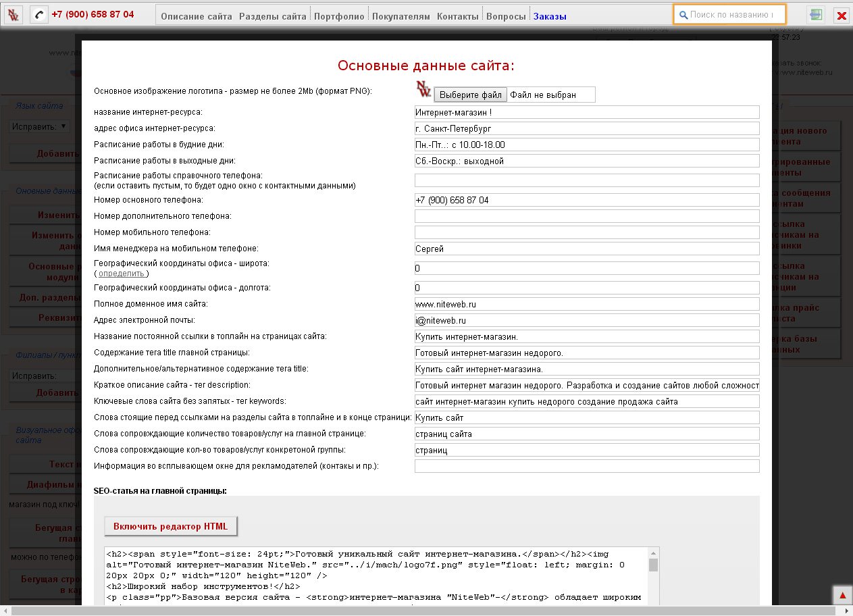Screen dimensions: 853x616
Task: Click the NW logo icon in top bar
Action: pyautogui.click(x=14, y=15)
